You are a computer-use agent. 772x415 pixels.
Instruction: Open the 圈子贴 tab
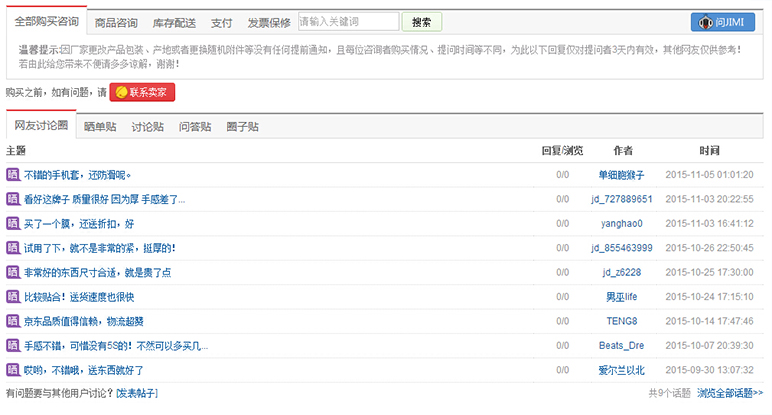[x=242, y=127]
